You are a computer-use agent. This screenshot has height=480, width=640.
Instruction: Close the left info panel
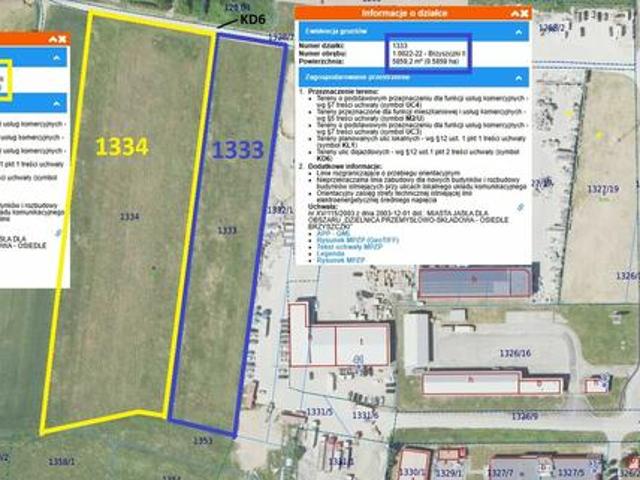62,39
